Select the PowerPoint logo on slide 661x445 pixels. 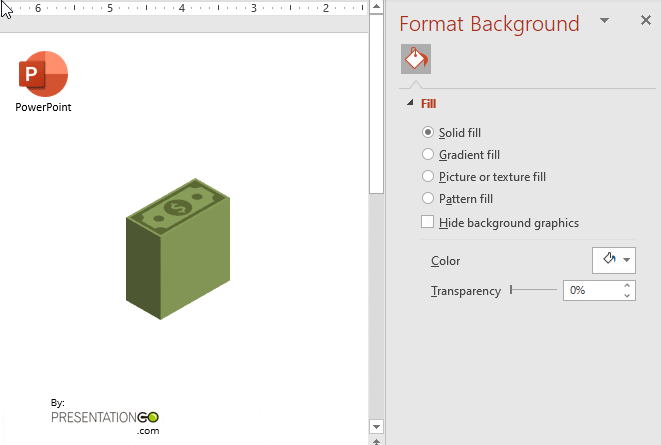pos(43,74)
